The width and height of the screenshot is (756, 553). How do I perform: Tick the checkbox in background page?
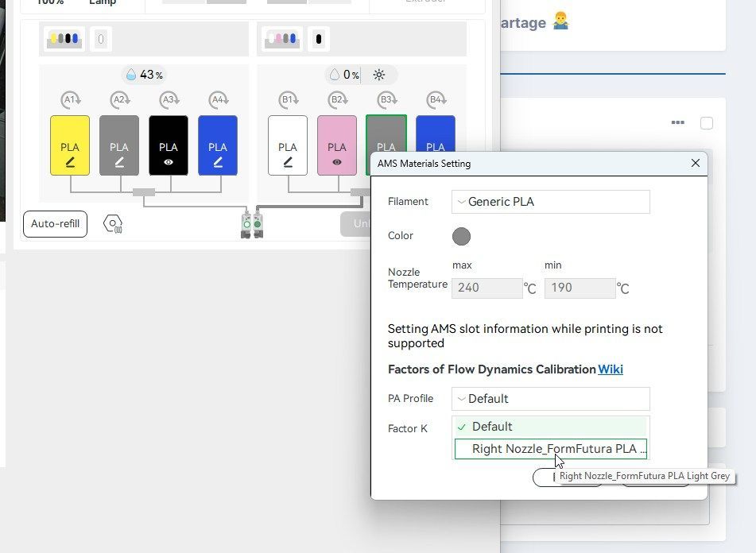click(707, 123)
